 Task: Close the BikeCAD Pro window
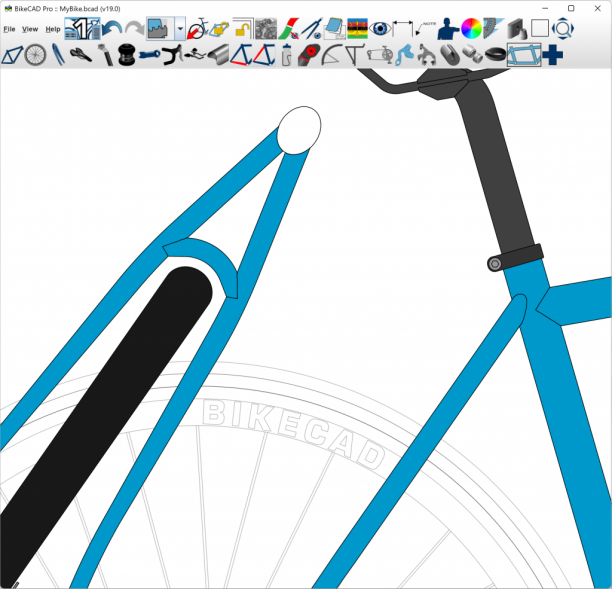[x=597, y=9]
